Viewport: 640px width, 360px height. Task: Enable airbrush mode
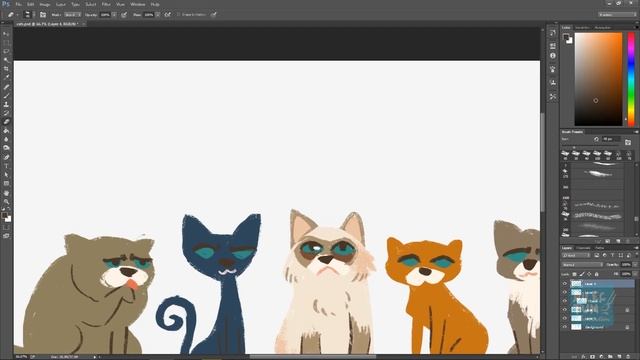point(168,15)
